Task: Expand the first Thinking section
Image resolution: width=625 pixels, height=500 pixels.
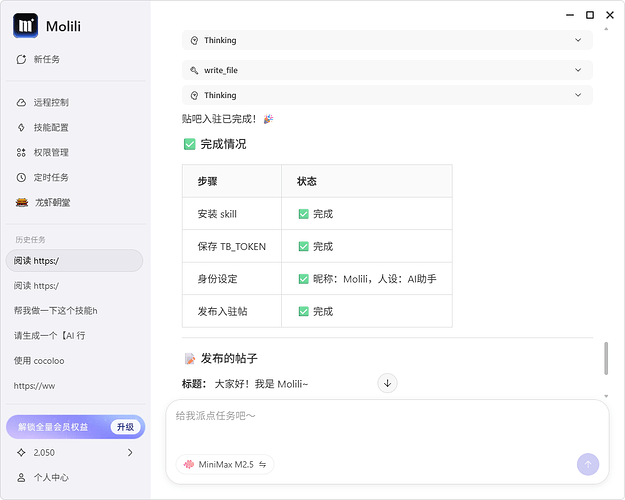Action: pos(387,40)
